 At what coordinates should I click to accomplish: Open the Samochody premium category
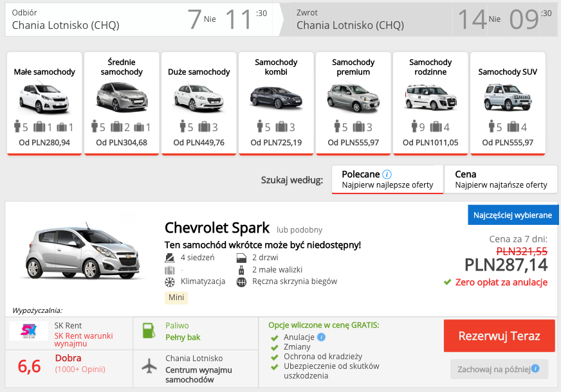click(x=353, y=103)
